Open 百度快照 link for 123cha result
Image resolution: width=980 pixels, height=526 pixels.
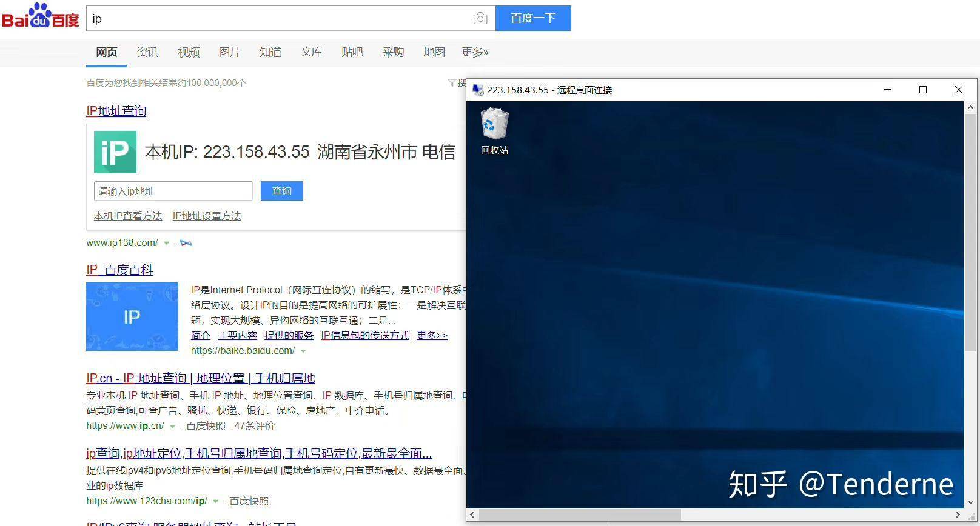(x=249, y=501)
